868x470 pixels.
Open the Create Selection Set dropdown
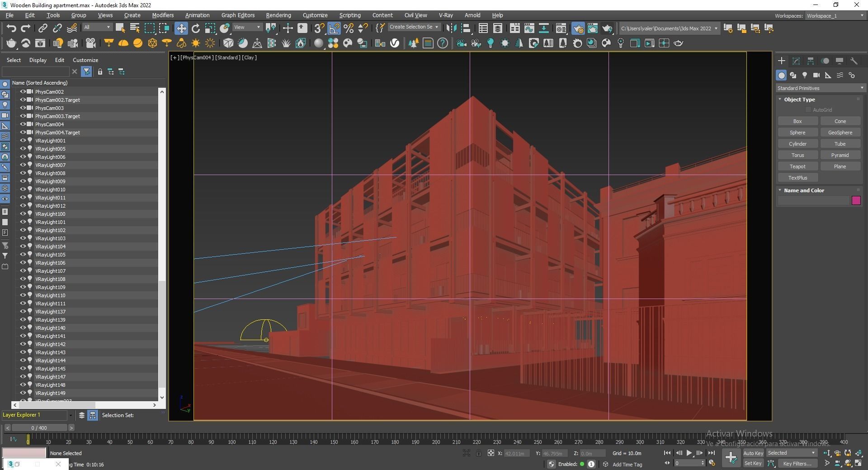click(414, 27)
